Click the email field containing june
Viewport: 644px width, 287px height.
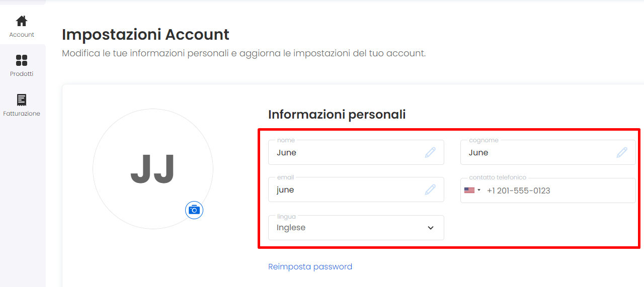point(356,189)
